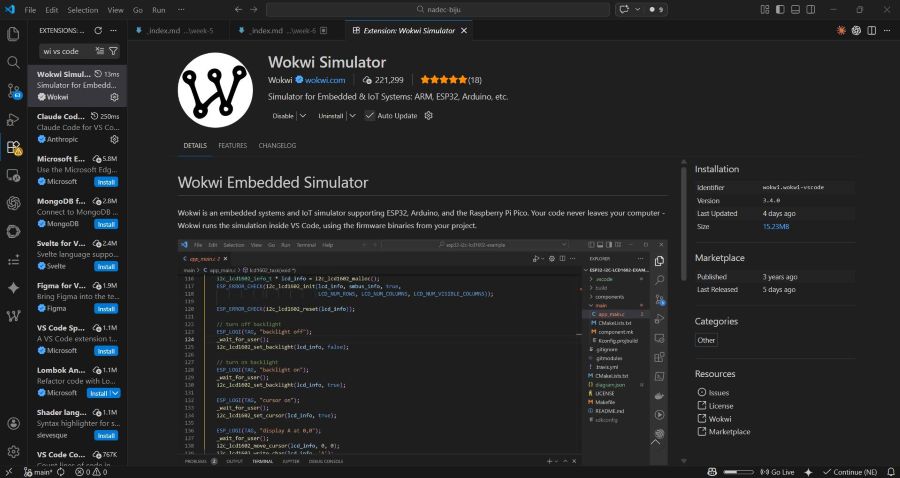The image size is (900, 478).
Task: Clear extensions search results
Action: (x=100, y=51)
